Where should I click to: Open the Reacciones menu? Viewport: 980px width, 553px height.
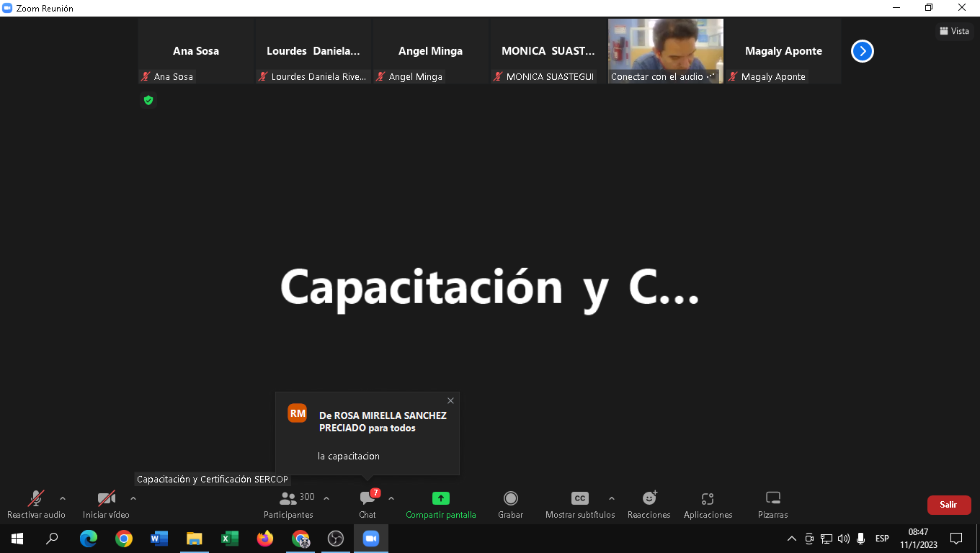pos(649,503)
